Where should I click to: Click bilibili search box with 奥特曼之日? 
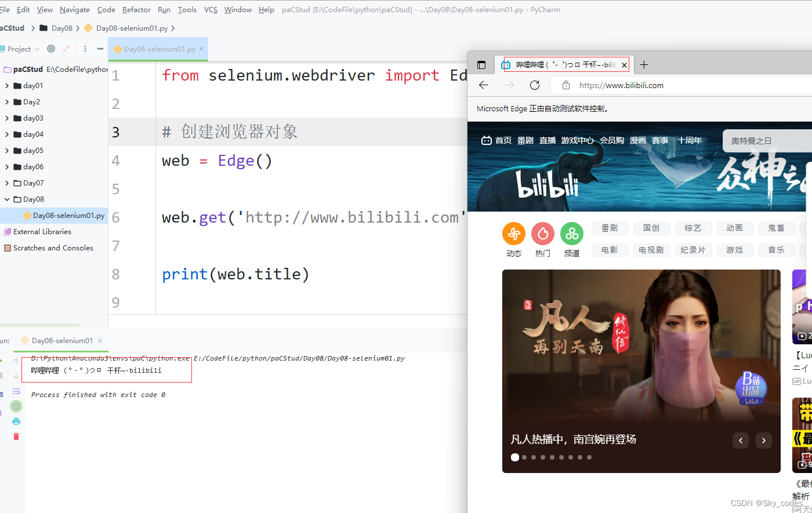(x=767, y=141)
